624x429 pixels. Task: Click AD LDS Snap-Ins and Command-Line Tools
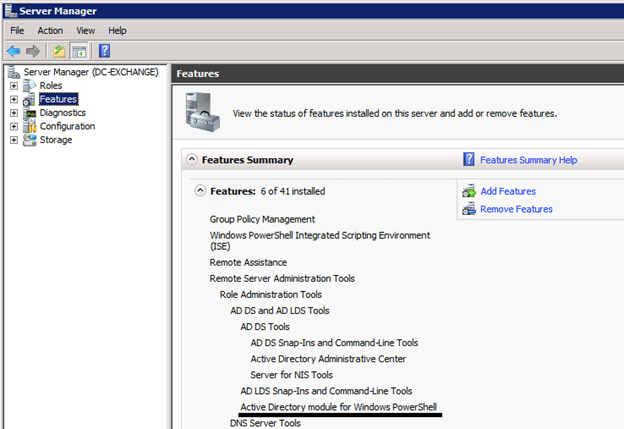326,391
